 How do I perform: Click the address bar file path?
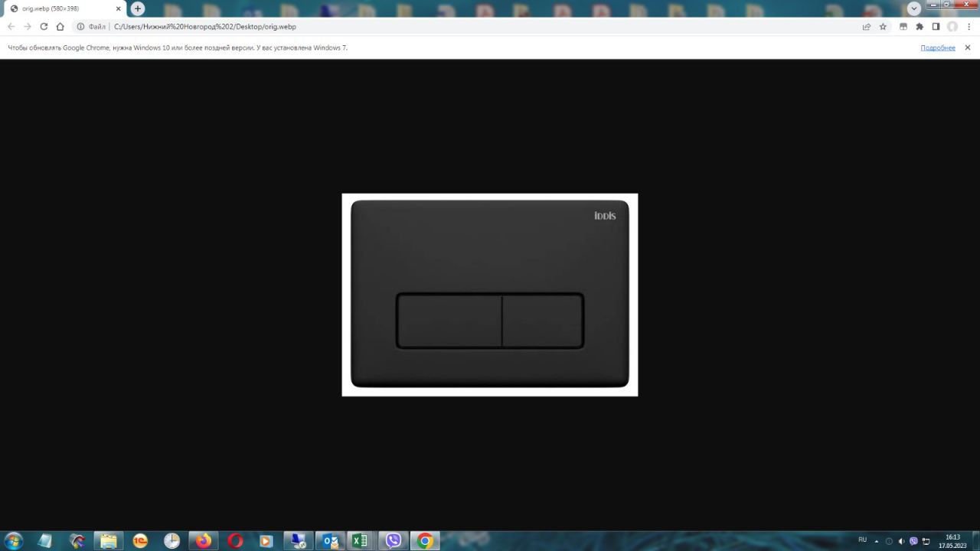[x=205, y=27]
